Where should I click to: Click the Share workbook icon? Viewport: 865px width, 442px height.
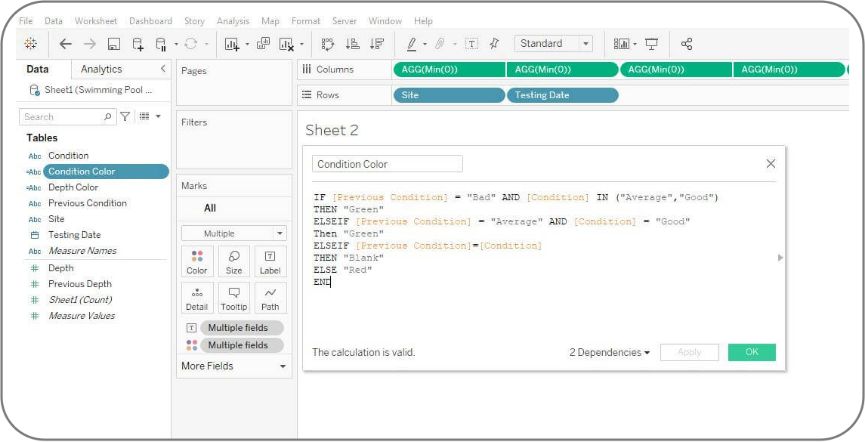tap(686, 44)
